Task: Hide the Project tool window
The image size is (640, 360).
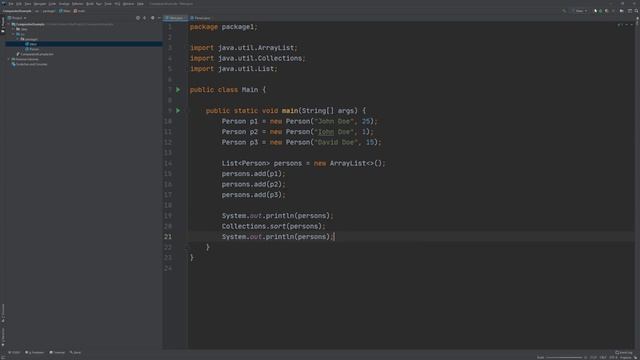Action: [x=159, y=18]
